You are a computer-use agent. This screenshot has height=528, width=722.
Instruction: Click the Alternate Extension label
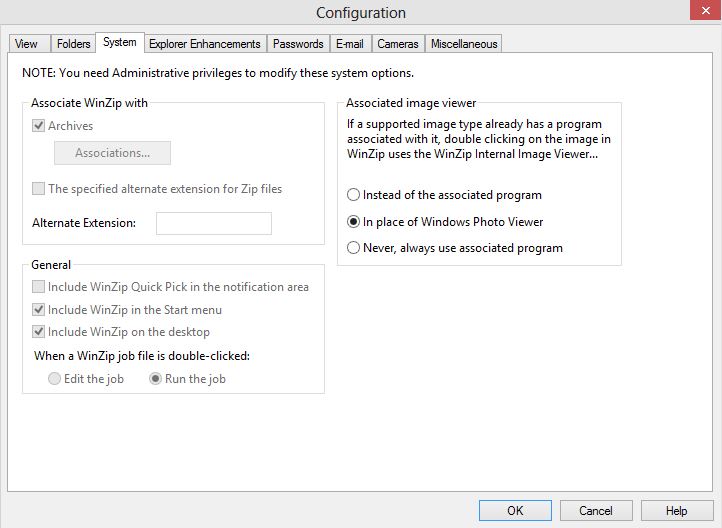click(84, 223)
